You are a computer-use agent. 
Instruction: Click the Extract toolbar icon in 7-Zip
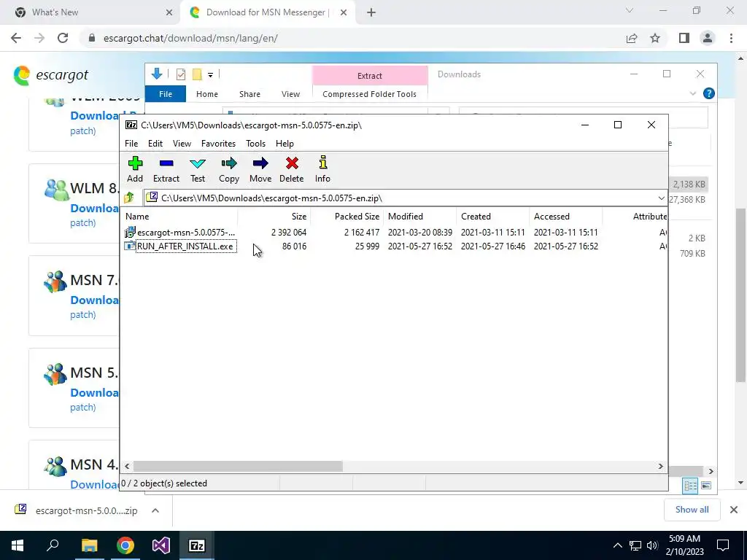(x=166, y=169)
